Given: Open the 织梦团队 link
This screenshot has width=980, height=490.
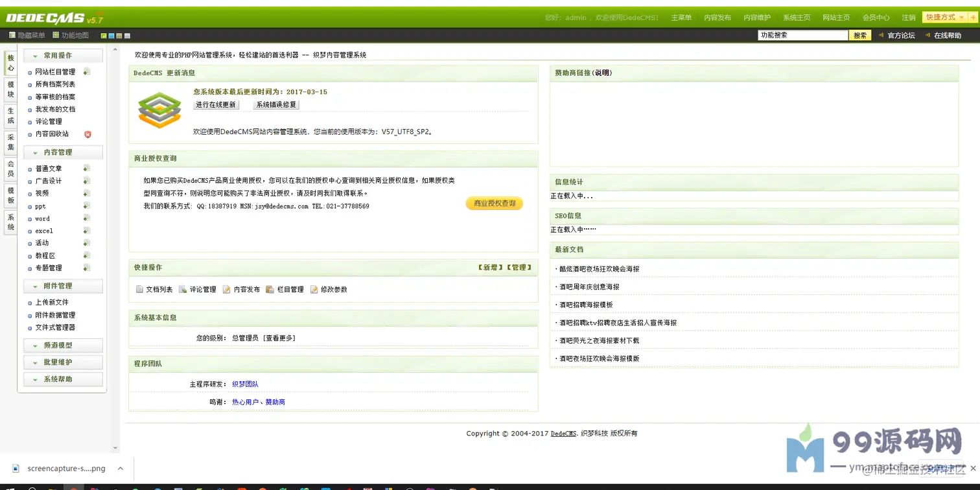Looking at the screenshot, I should (245, 384).
